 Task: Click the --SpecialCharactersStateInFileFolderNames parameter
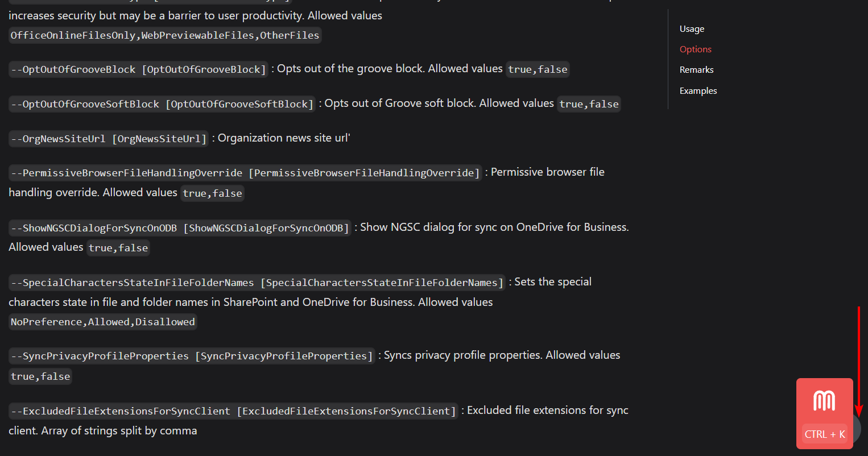pos(256,282)
